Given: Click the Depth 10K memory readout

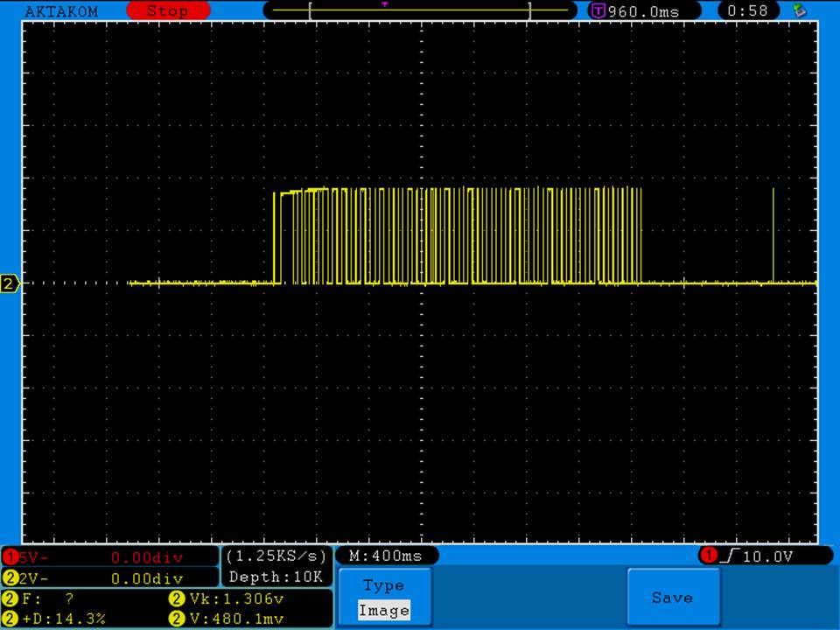Looking at the screenshot, I should (276, 577).
